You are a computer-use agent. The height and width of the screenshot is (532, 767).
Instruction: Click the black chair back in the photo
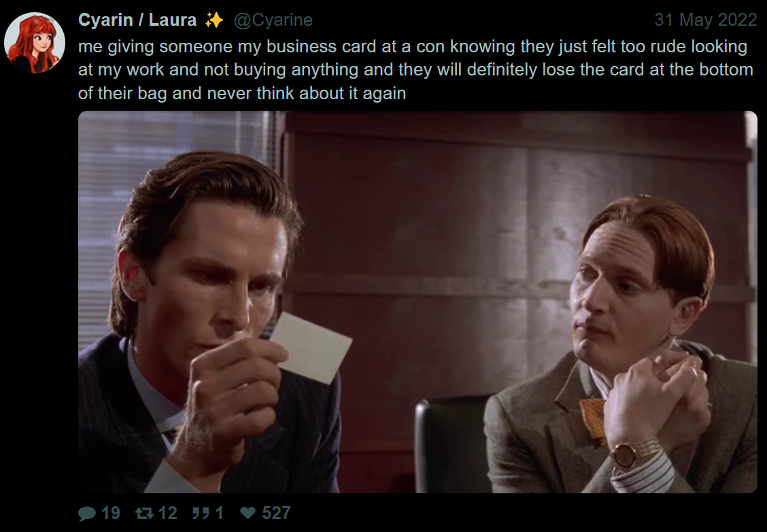click(x=452, y=444)
